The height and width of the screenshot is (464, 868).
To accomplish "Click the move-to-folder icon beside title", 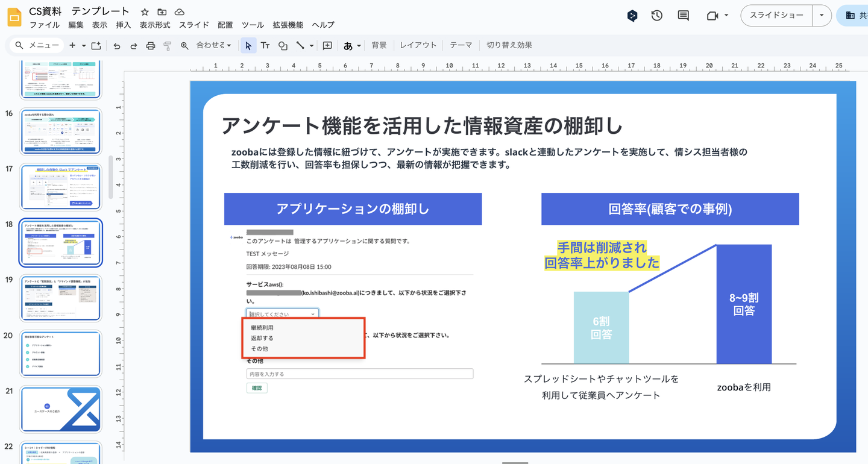I will coord(162,12).
